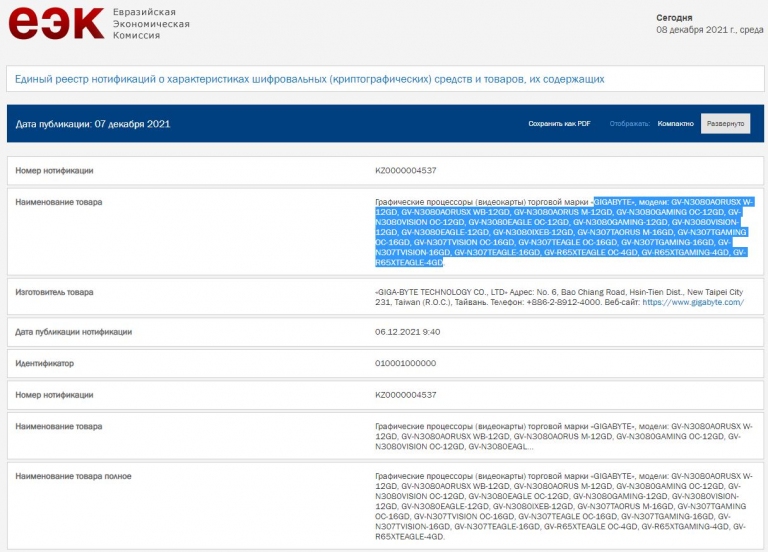Click the first Наименование товара label
Viewport: 768px width, 552px height.
click(x=59, y=202)
